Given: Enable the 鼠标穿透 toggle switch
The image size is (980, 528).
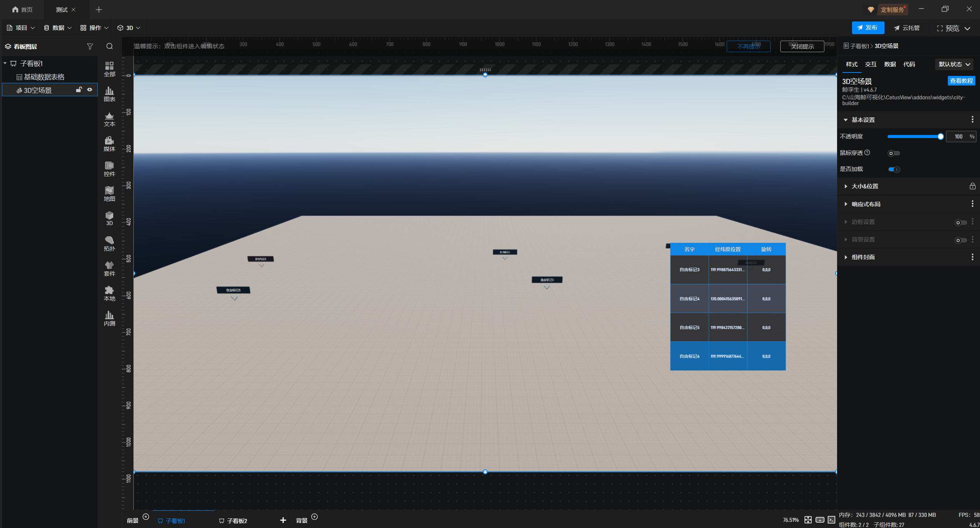Looking at the screenshot, I should 893,153.
